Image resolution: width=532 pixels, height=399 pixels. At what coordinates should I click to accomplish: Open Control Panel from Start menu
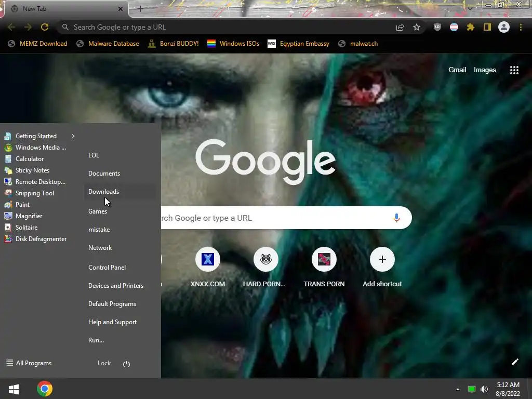click(x=107, y=268)
